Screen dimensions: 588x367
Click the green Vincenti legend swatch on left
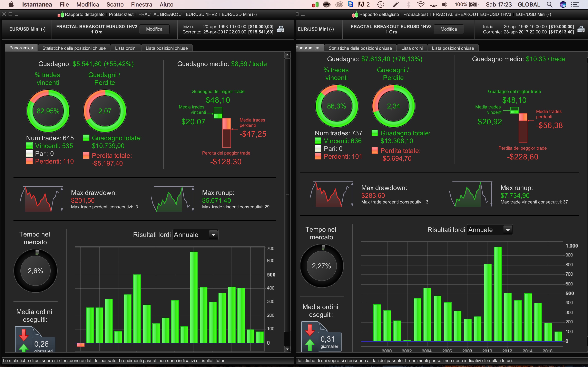tap(29, 146)
